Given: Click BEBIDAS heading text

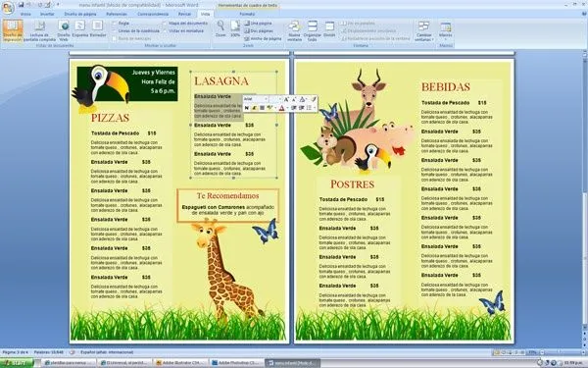Looking at the screenshot, I should point(446,86).
